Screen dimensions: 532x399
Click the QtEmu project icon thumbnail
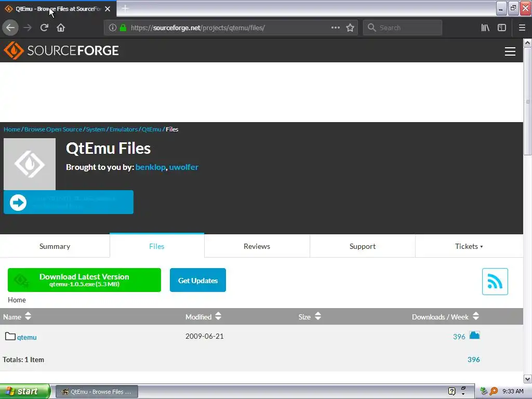30,164
